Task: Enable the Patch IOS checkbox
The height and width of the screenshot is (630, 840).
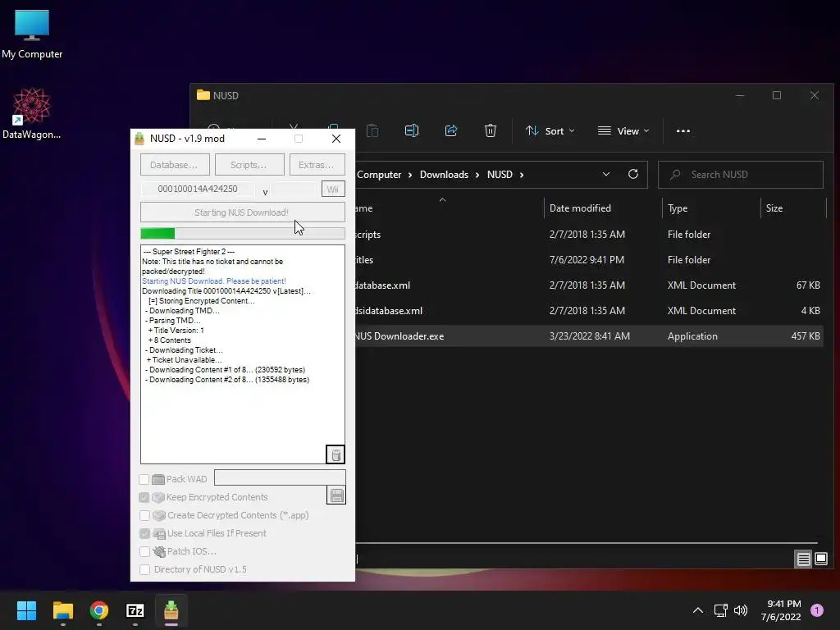Action: (x=144, y=551)
